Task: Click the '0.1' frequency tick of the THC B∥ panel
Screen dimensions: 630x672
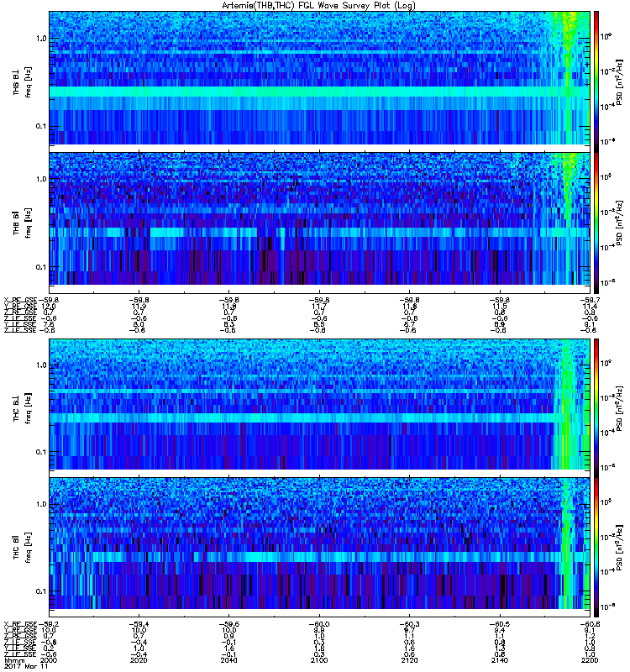Action: [x=41, y=591]
